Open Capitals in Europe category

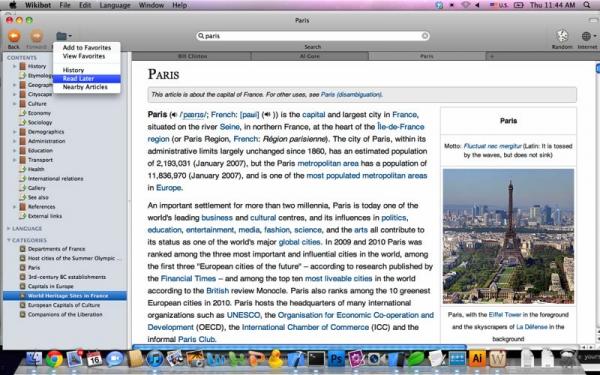tap(51, 286)
